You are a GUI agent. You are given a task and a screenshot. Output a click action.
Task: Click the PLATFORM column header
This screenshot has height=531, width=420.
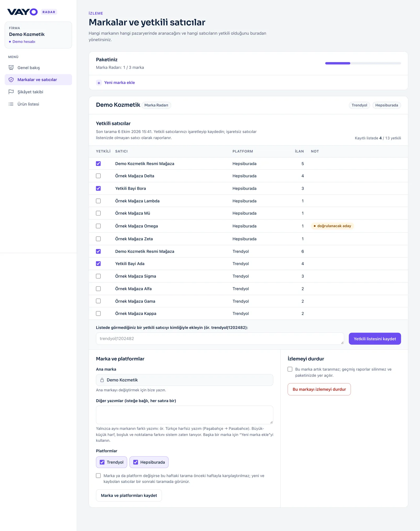243,151
